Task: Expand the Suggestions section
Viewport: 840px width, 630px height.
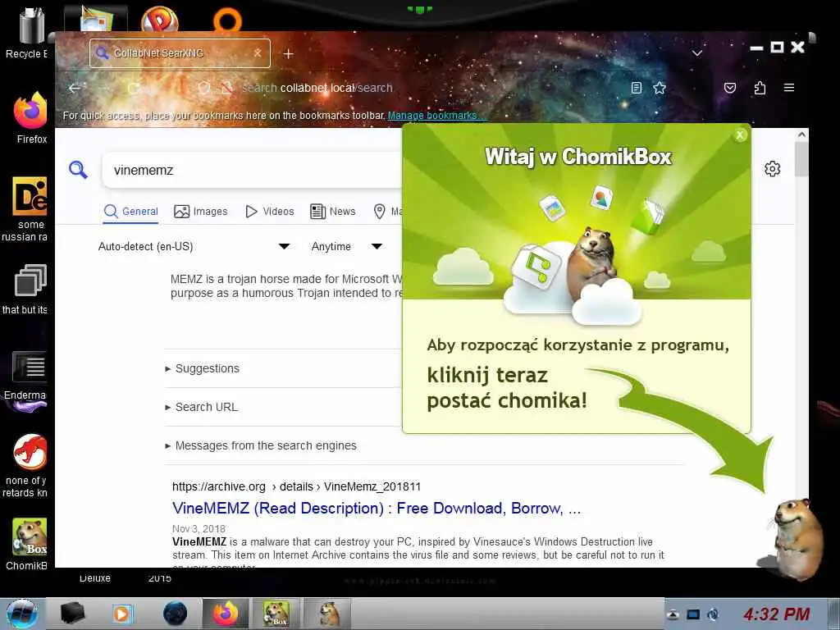Action: [203, 368]
